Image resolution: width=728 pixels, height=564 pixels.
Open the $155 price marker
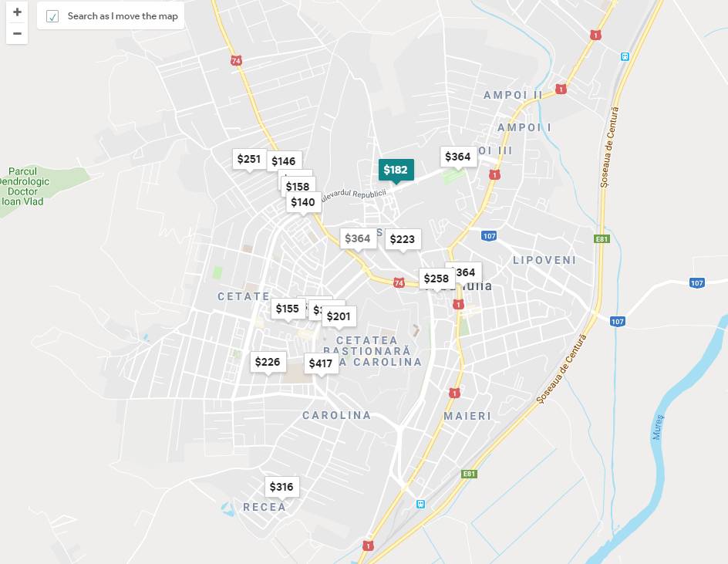tap(288, 309)
